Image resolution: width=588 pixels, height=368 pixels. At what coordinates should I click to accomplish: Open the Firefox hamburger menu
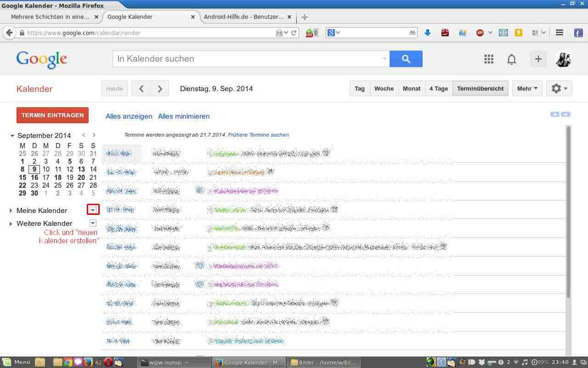(x=559, y=33)
